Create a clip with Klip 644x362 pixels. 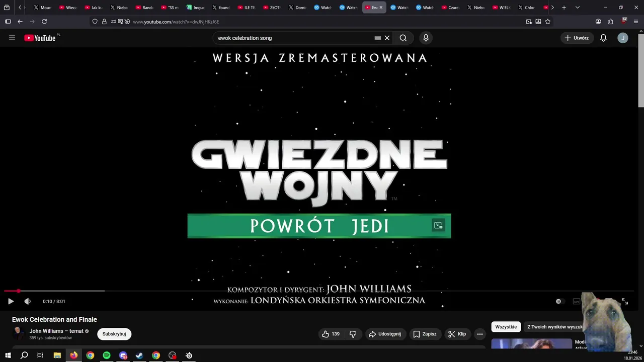click(457, 334)
